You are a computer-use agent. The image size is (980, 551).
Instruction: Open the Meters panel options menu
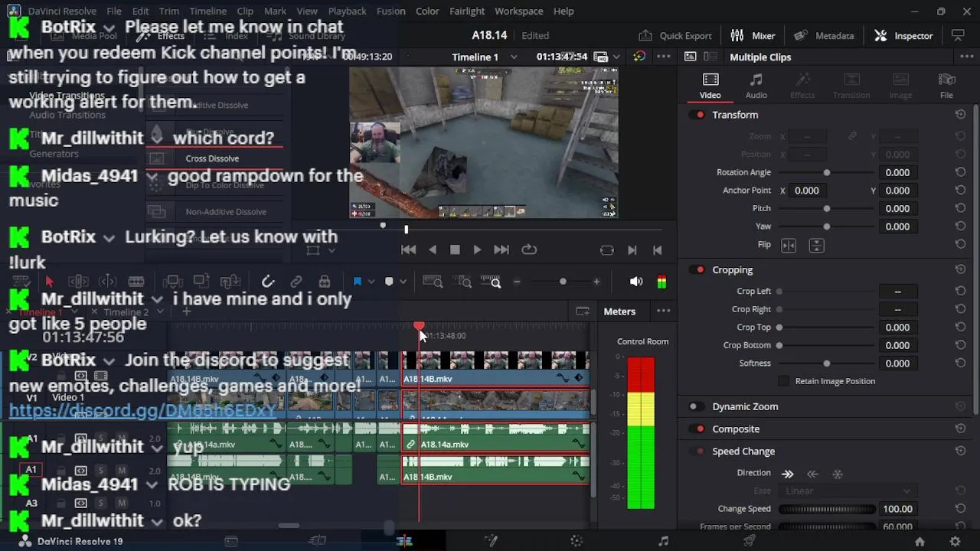point(664,311)
